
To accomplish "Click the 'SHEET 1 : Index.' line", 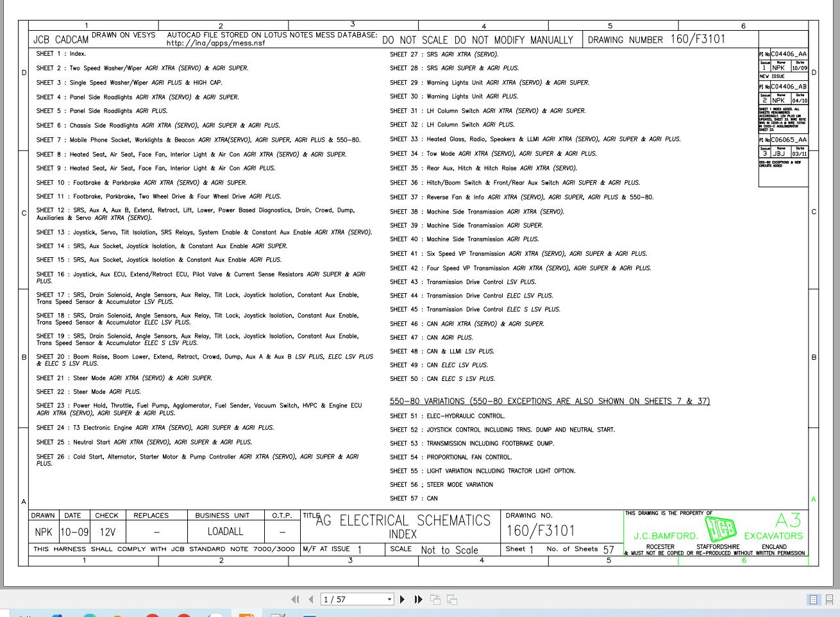I will (x=61, y=54).
